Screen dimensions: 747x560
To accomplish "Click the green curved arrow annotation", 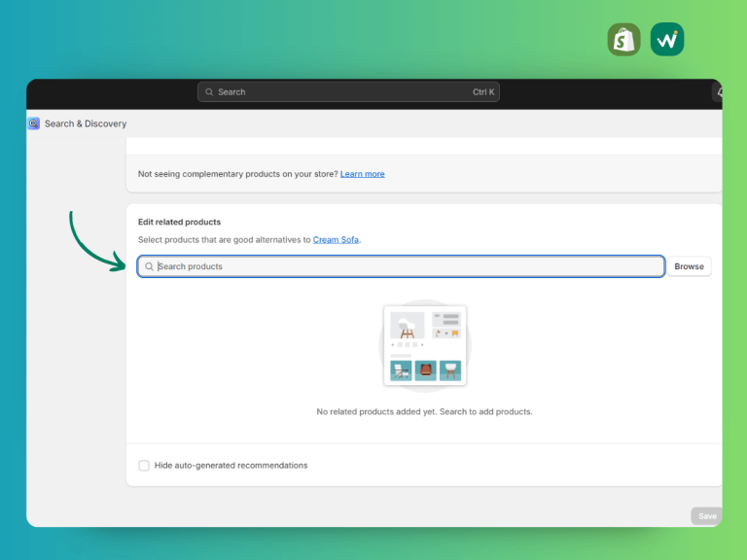I will coord(96,242).
